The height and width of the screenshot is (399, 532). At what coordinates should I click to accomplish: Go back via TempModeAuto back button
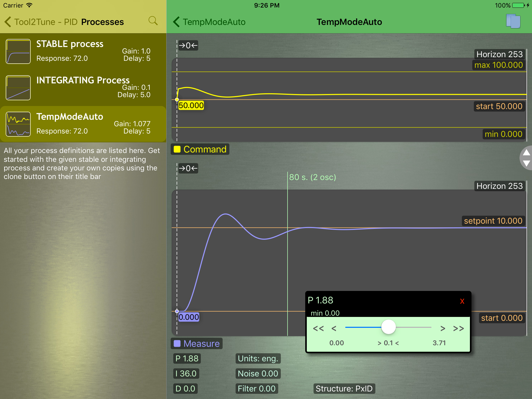coord(209,22)
